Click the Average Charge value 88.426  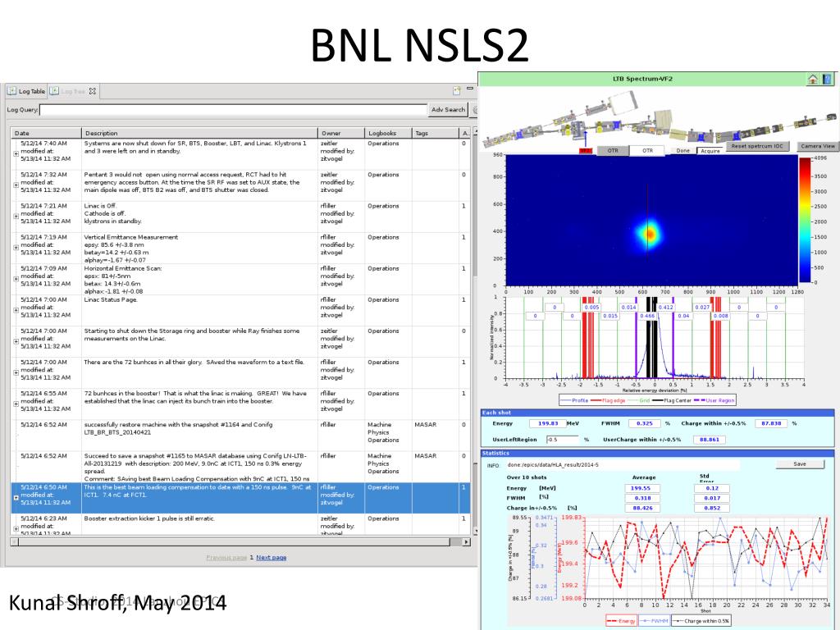click(641, 509)
